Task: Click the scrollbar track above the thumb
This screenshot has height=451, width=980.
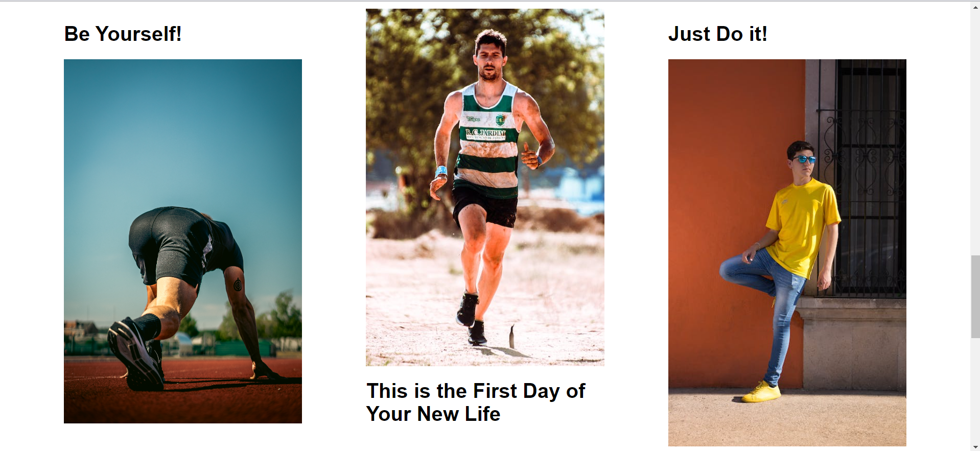Action: pos(975,133)
